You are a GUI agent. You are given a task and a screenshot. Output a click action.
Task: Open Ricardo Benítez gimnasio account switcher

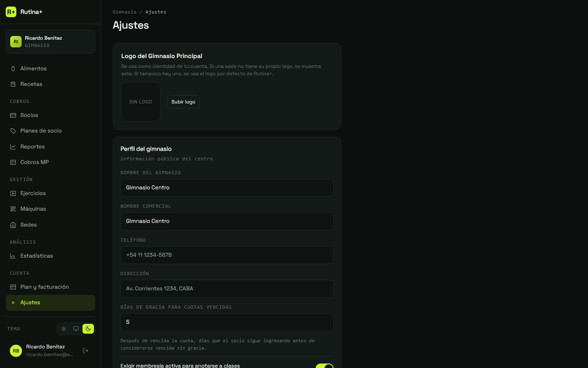[50, 42]
